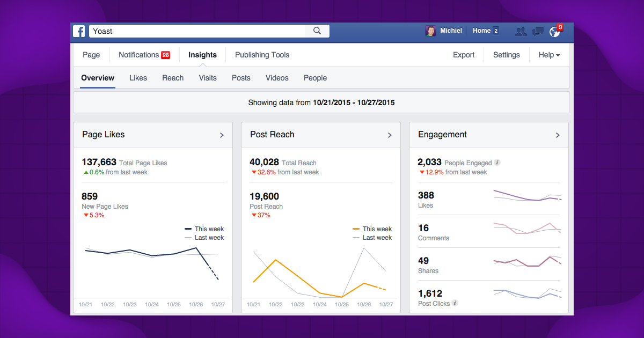Screen dimensions: 644x338
Task: Click the green 0.6% up arrow
Action: pos(85,172)
